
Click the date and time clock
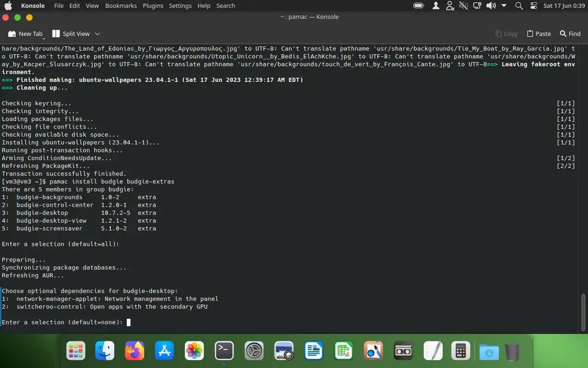[564, 6]
